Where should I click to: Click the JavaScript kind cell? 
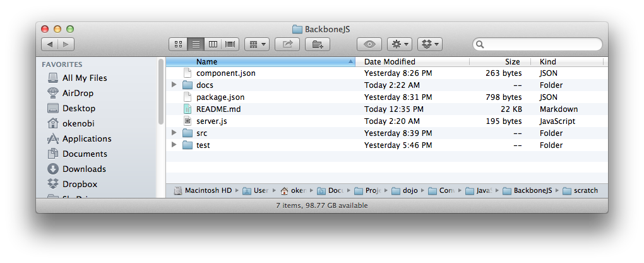[x=558, y=121]
